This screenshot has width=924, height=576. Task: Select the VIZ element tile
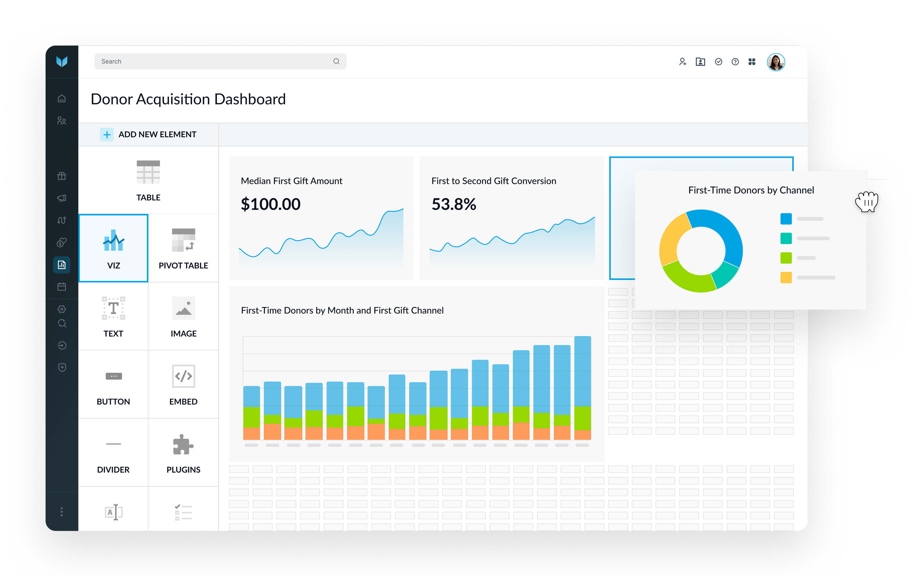(x=114, y=248)
